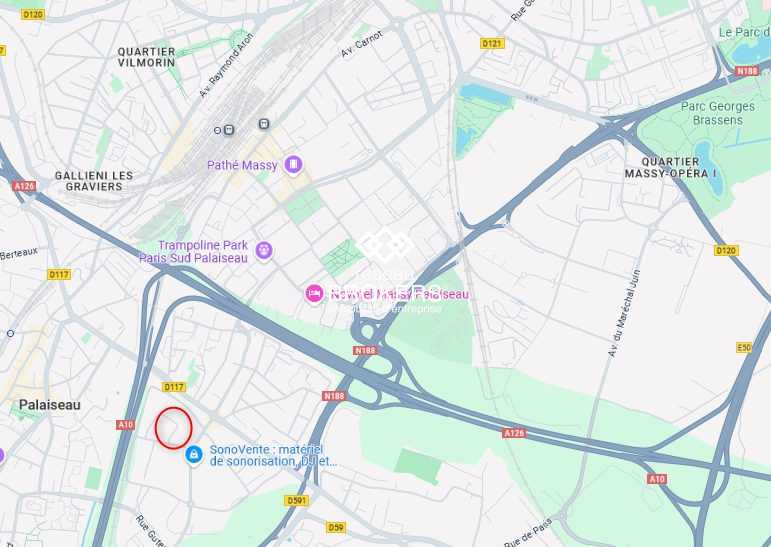
Task: Click the Pathé Massy cinema pin icon
Action: click(294, 164)
